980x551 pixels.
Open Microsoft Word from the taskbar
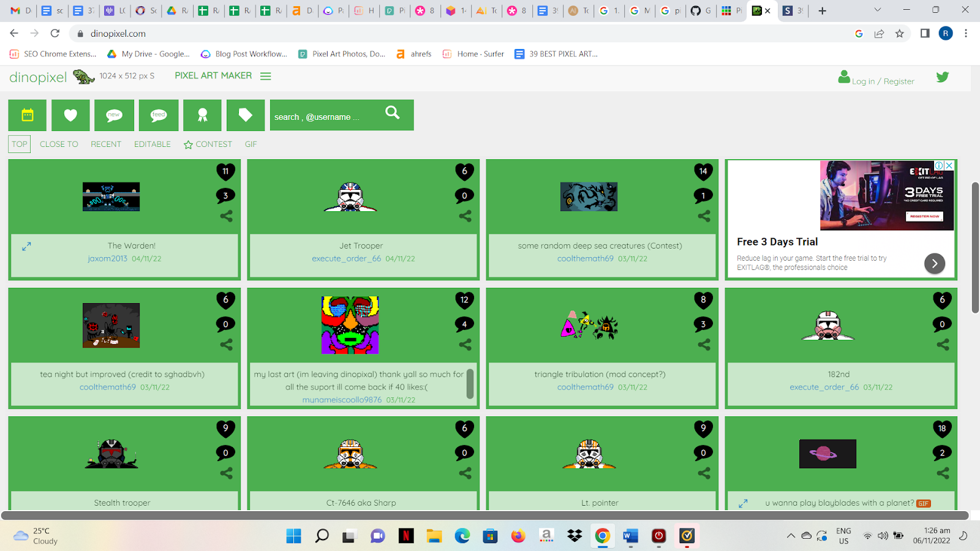(630, 536)
